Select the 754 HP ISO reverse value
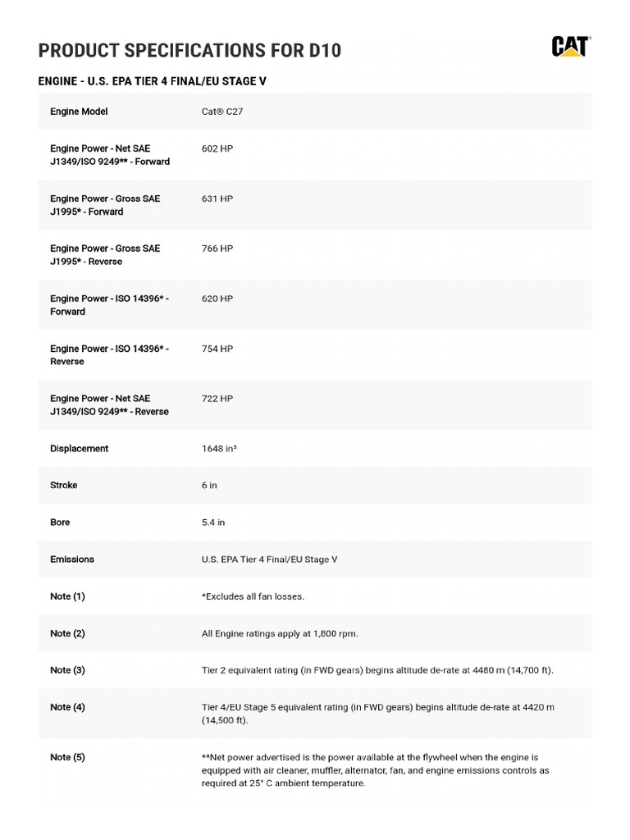This screenshot has height=840, width=630. [217, 349]
